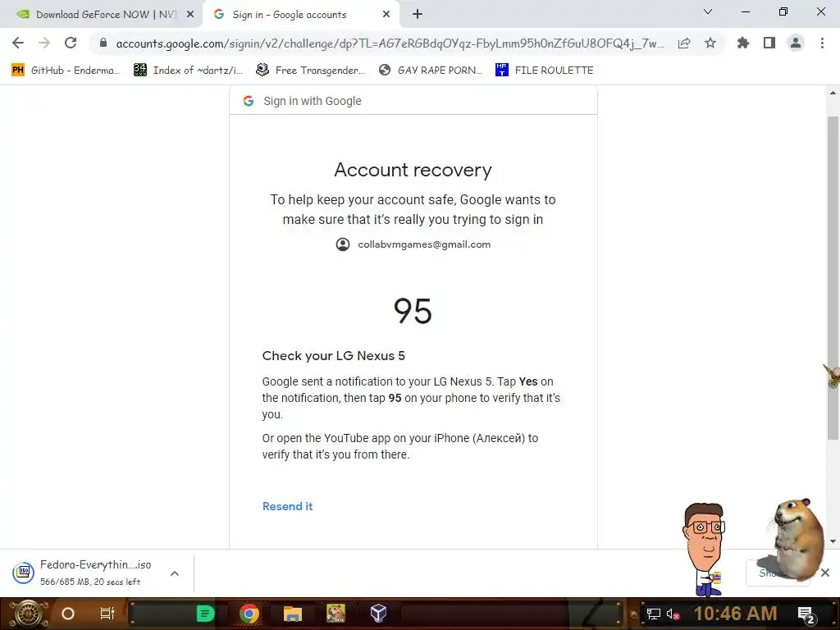The image size is (840, 630).
Task: Click the glasses cartoon man desktop character
Action: 705,549
